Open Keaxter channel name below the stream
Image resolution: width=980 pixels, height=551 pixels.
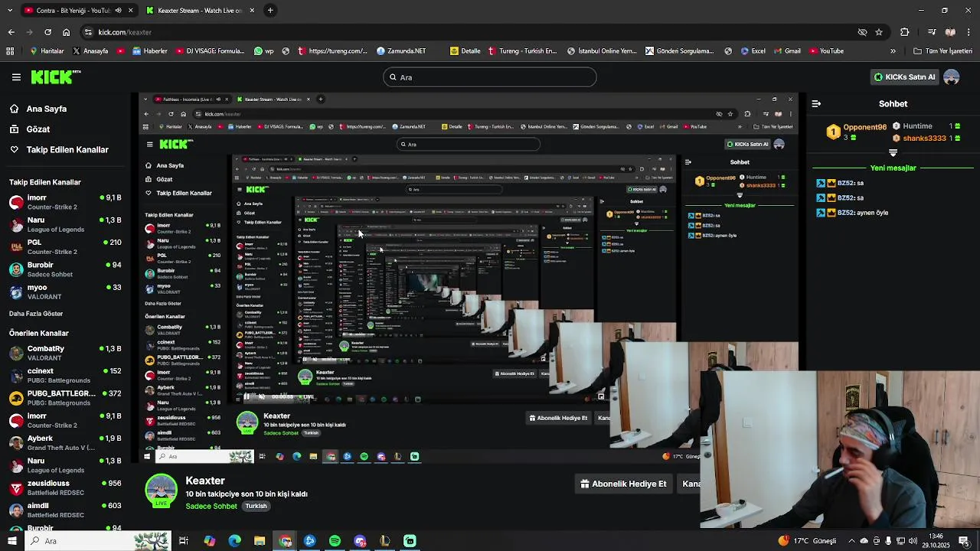205,481
